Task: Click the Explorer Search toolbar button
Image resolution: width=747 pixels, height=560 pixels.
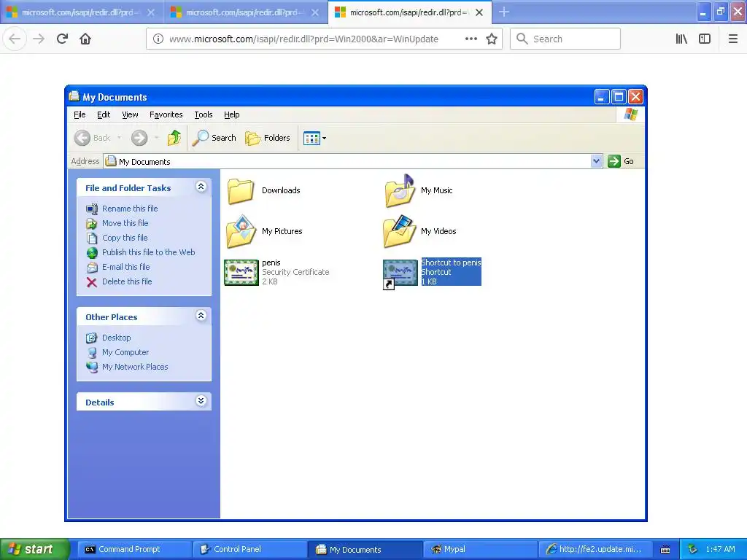Action: tap(214, 138)
